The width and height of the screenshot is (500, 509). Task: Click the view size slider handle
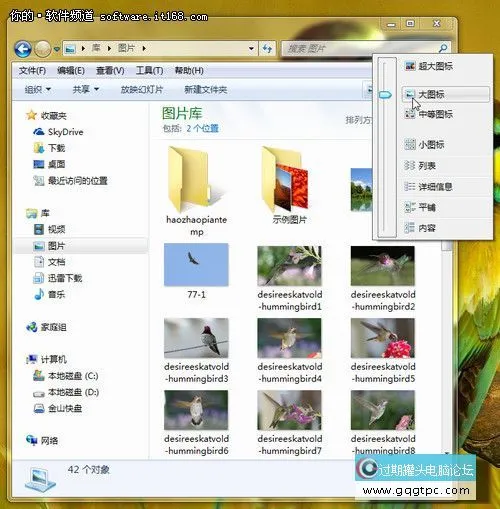point(385,95)
